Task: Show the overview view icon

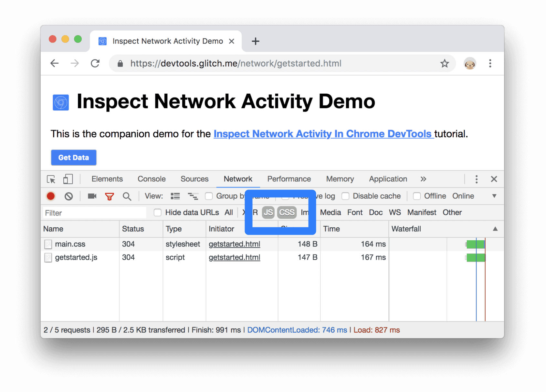Action: pyautogui.click(x=193, y=196)
